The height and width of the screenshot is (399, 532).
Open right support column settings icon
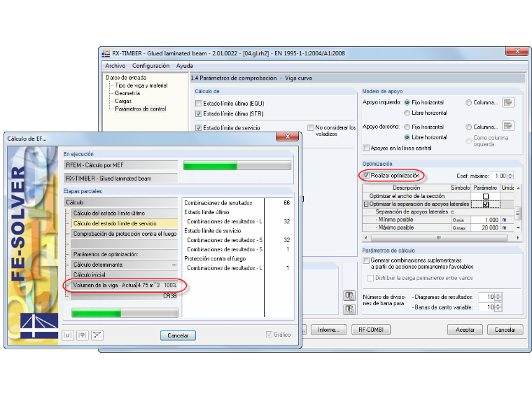click(508, 126)
